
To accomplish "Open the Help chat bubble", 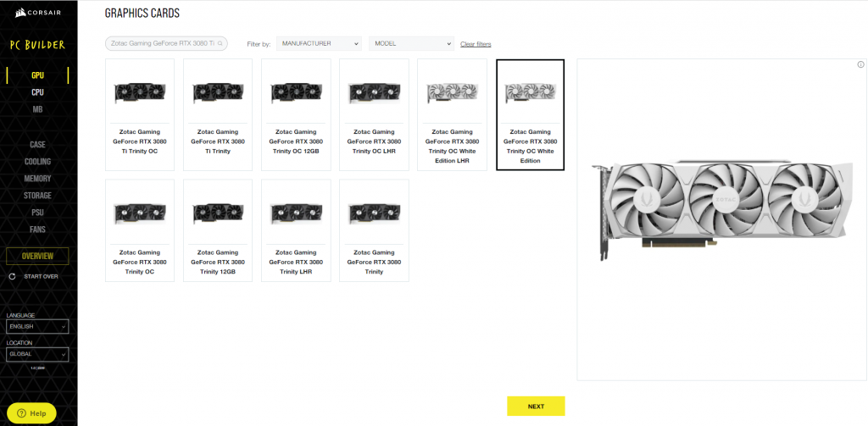I will pos(29,413).
